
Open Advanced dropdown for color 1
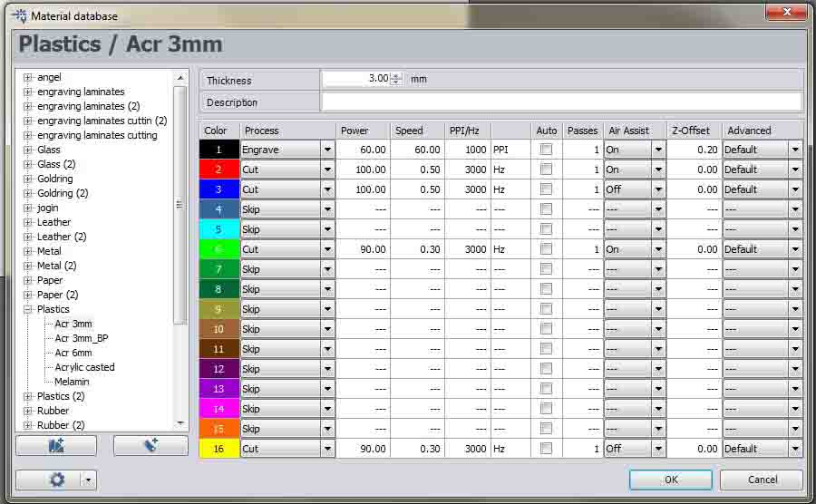795,150
